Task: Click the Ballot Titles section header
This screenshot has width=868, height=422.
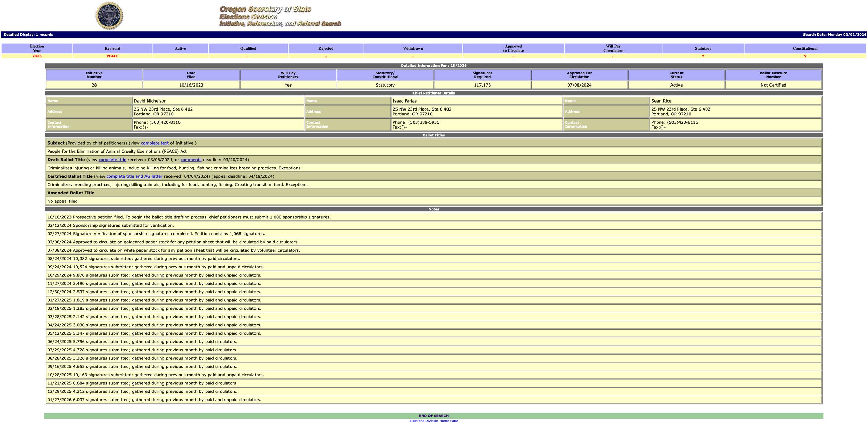Action: (x=434, y=135)
